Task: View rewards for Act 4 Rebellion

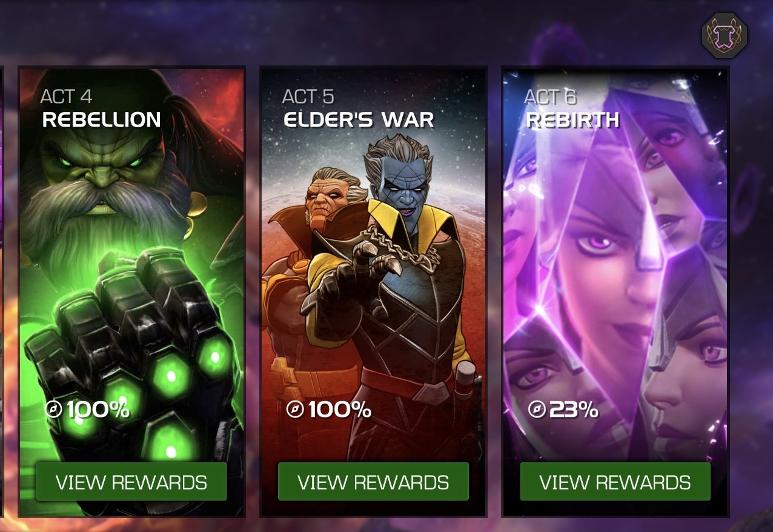Action: [131, 482]
